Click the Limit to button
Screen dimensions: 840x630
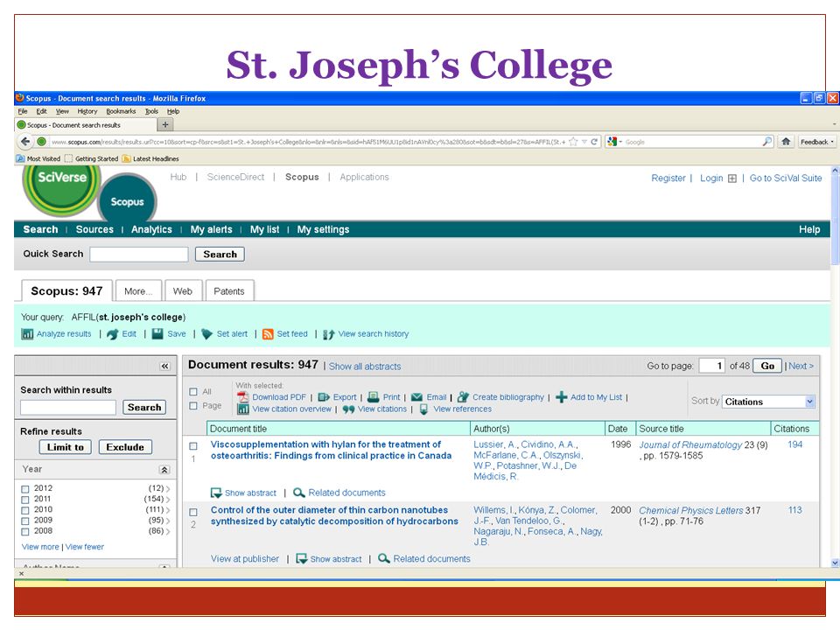(x=66, y=447)
